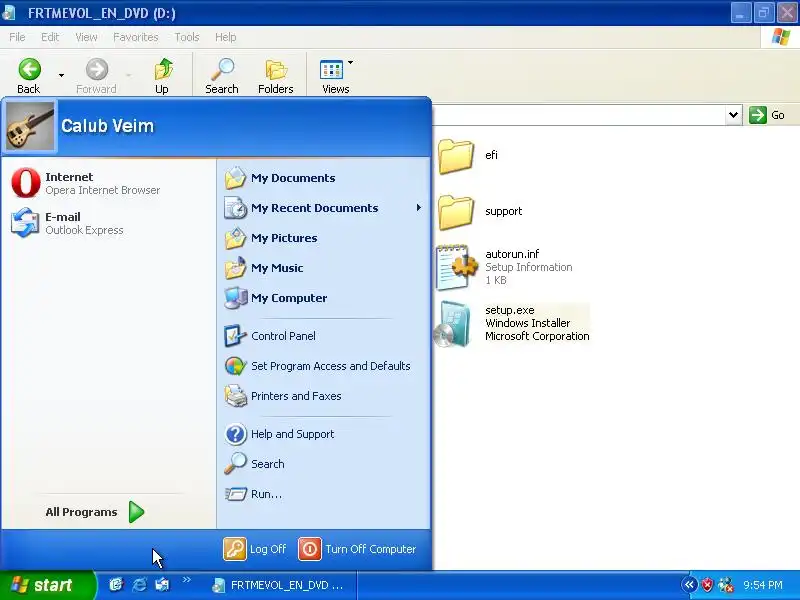Open My Documents from Start menu

tap(323, 178)
